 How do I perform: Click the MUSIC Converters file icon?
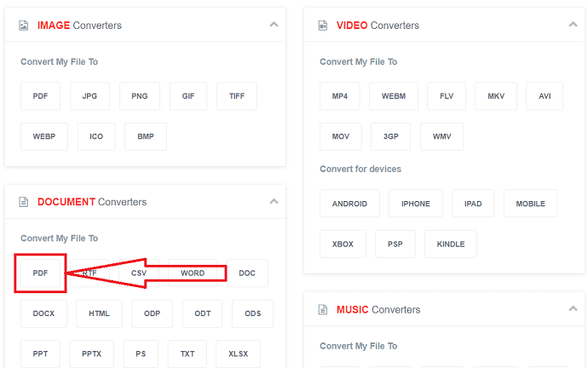(323, 309)
